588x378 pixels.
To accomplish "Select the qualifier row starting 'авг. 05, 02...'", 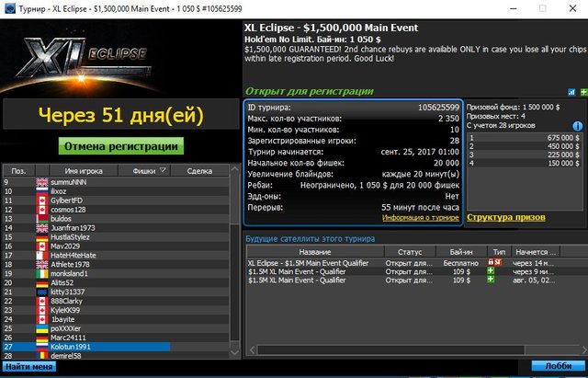I will pos(417,280).
